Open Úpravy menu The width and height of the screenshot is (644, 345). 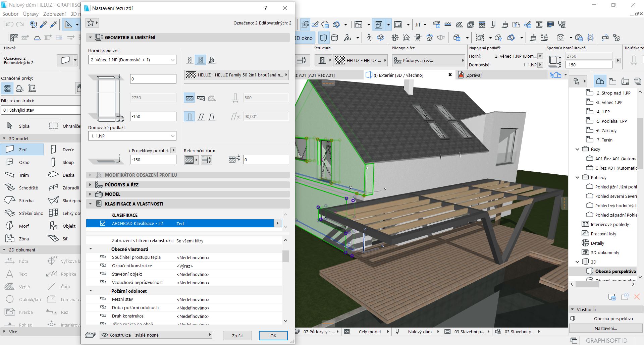(x=31, y=14)
